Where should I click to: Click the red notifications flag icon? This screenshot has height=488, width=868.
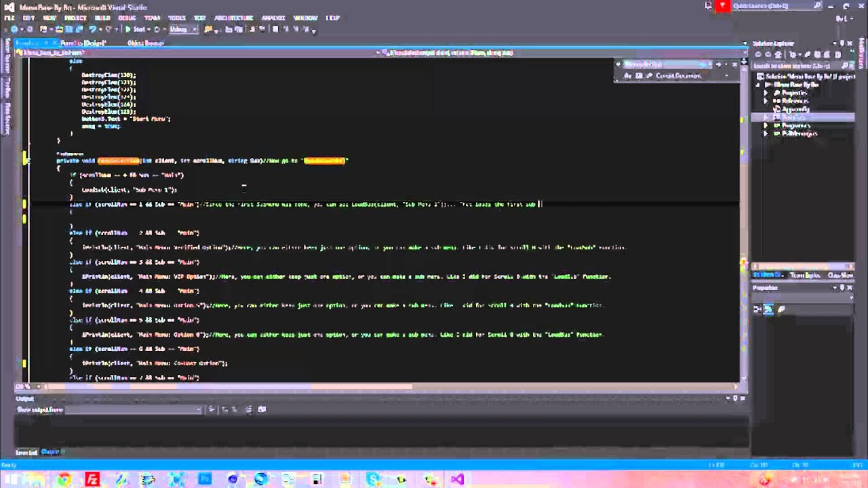723,6
